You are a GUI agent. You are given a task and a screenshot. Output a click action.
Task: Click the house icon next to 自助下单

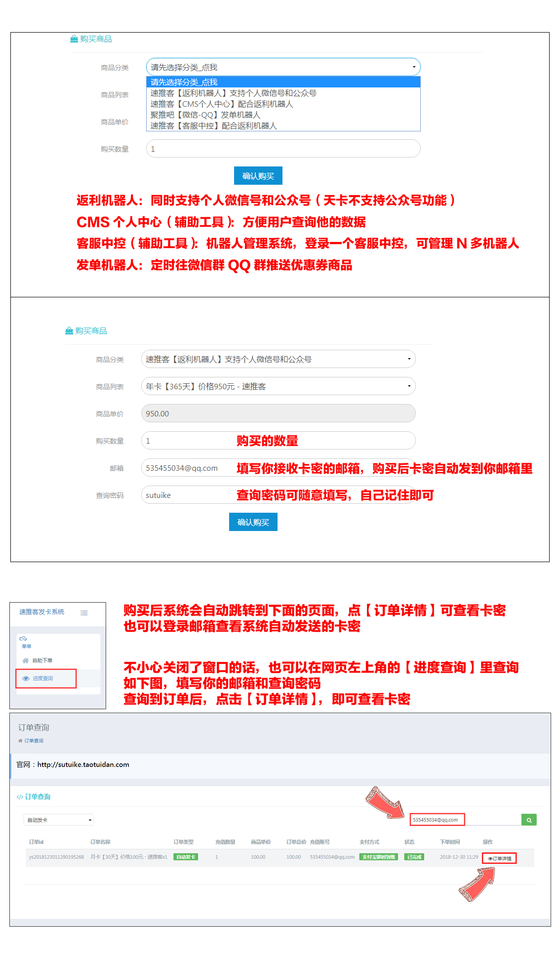(x=26, y=660)
